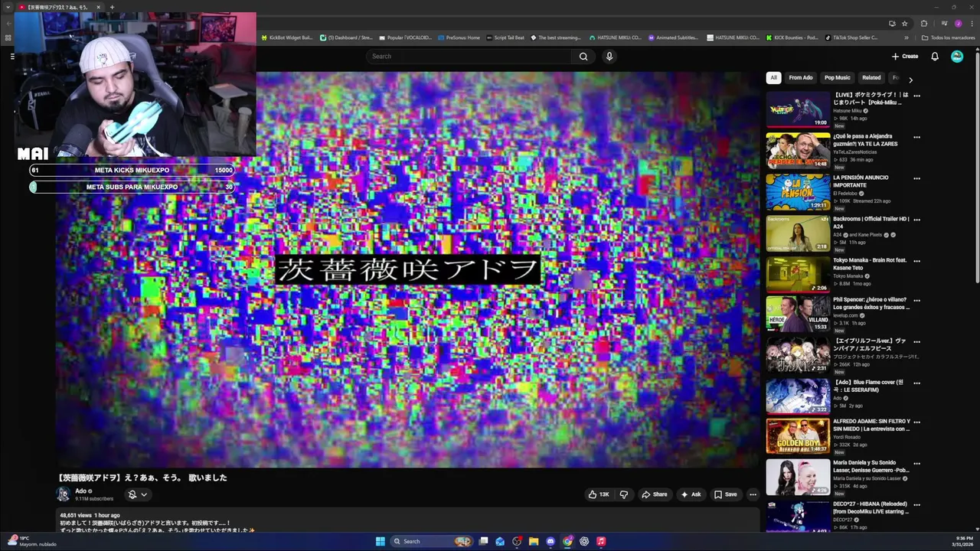Open the LA PENSIÓN video thumbnail
The height and width of the screenshot is (551, 980).
pos(798,192)
